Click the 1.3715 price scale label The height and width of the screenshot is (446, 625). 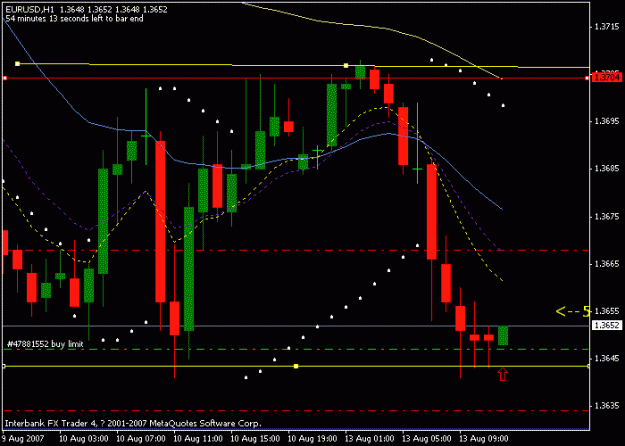coord(607,27)
